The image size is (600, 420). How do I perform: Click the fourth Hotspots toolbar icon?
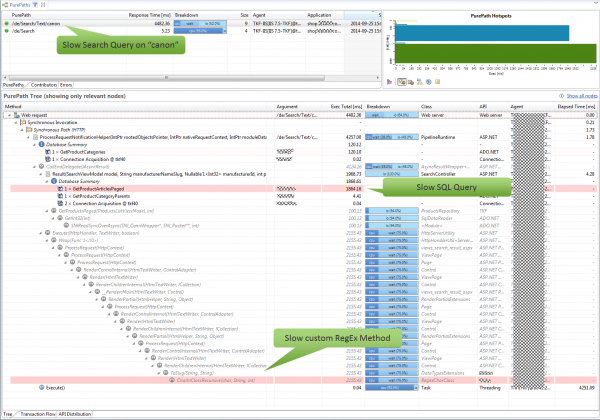click(x=420, y=82)
